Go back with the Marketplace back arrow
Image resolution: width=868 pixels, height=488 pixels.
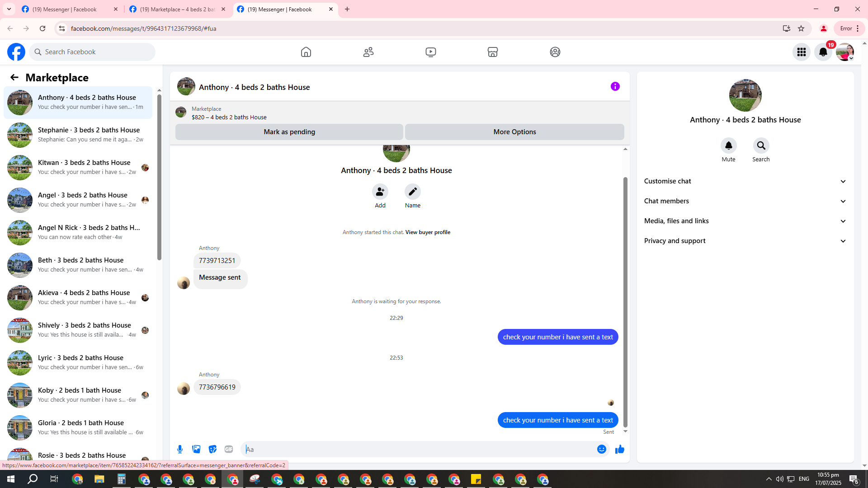pyautogui.click(x=14, y=77)
